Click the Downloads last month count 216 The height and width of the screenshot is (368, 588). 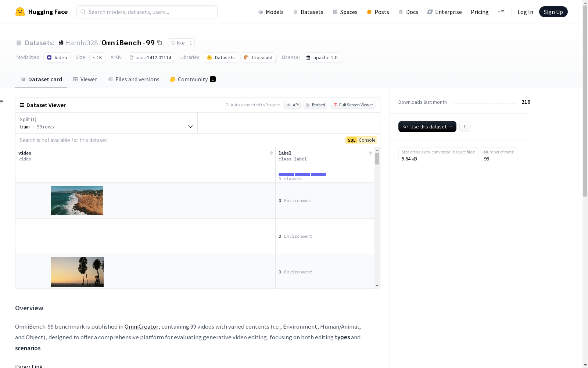tap(526, 102)
